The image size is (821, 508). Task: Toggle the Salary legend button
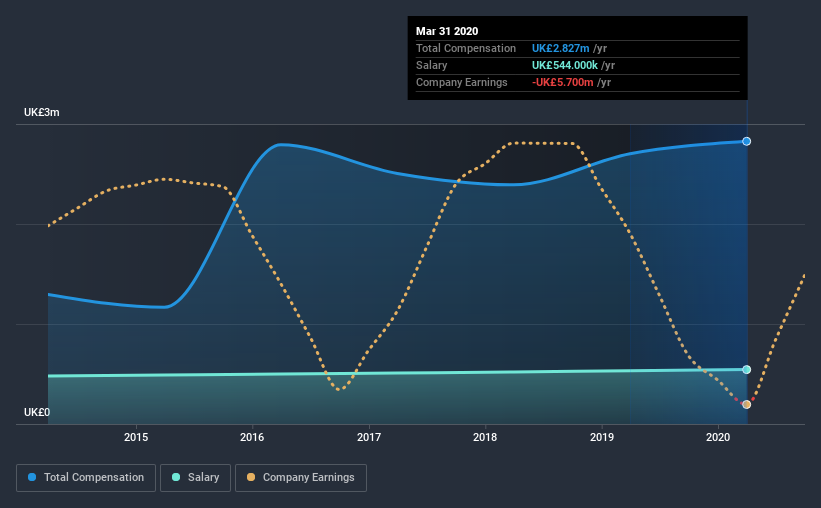[x=195, y=478]
